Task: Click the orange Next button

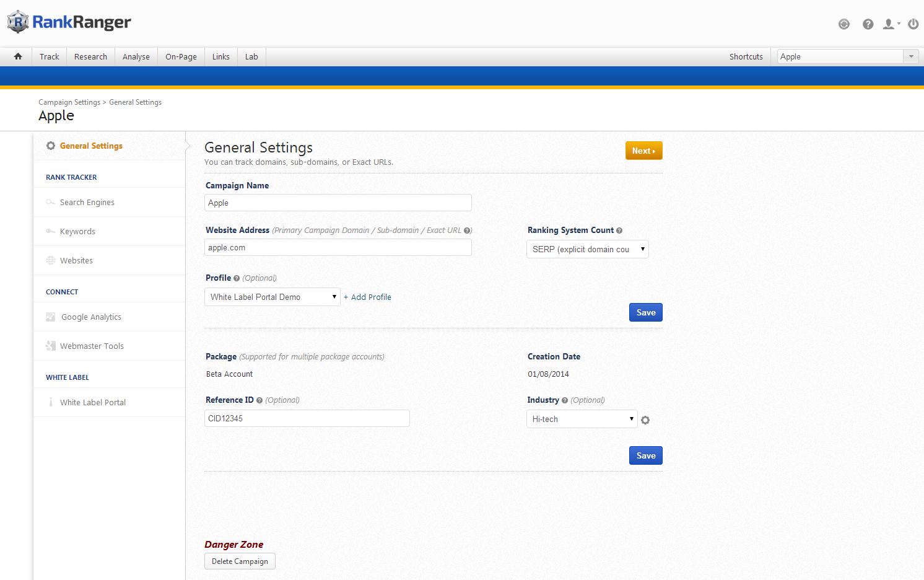Action: pos(643,151)
